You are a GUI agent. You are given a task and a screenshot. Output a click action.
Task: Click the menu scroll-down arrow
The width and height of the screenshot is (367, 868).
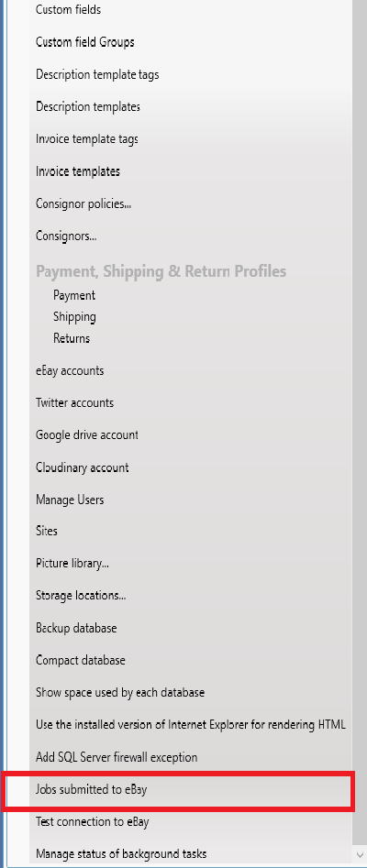tap(360, 854)
